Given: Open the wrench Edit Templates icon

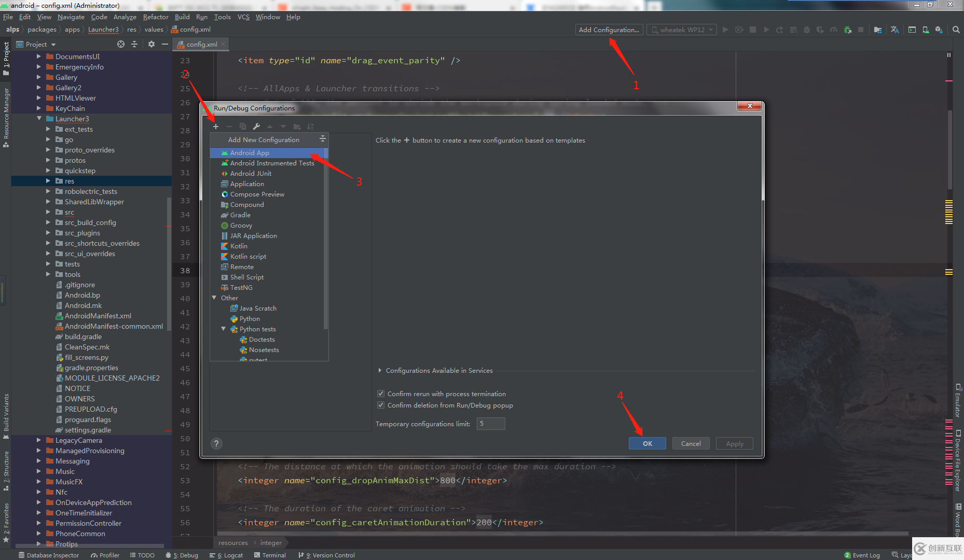Looking at the screenshot, I should coord(256,127).
